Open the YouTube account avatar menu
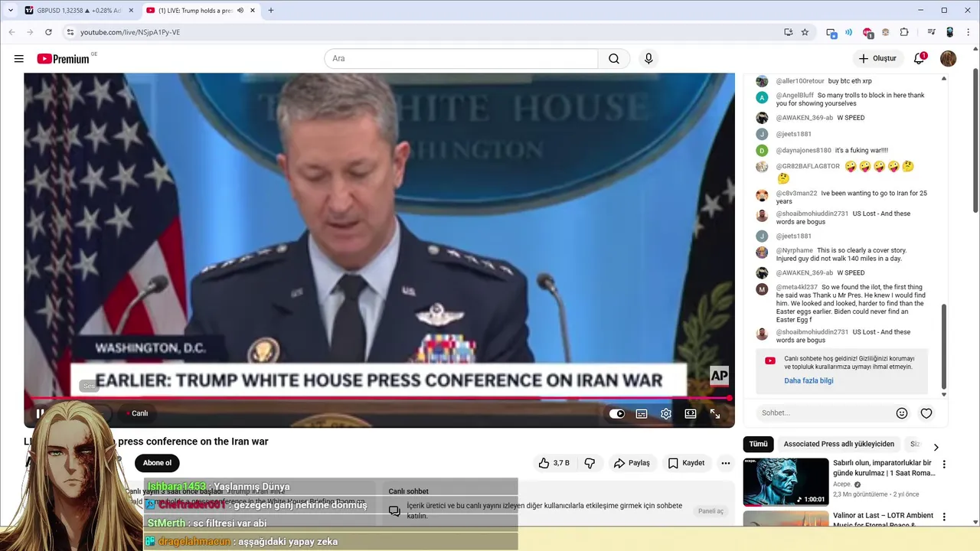 [949, 59]
